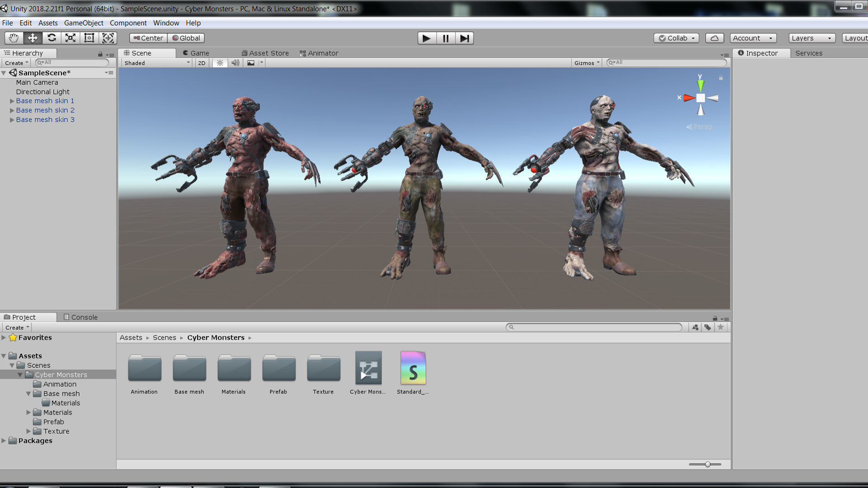Viewport: 868px width, 488px height.
Task: Open the File menu
Action: tap(7, 23)
